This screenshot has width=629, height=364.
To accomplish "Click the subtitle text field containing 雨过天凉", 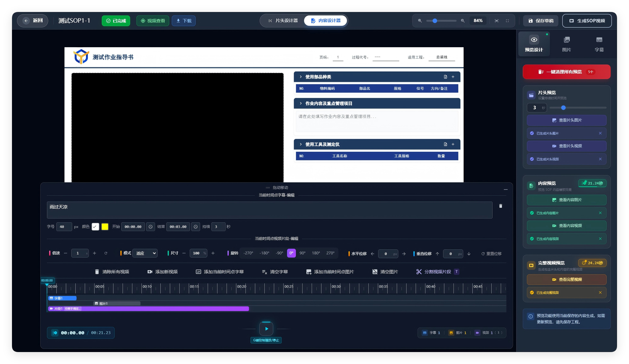I will 269,210.
